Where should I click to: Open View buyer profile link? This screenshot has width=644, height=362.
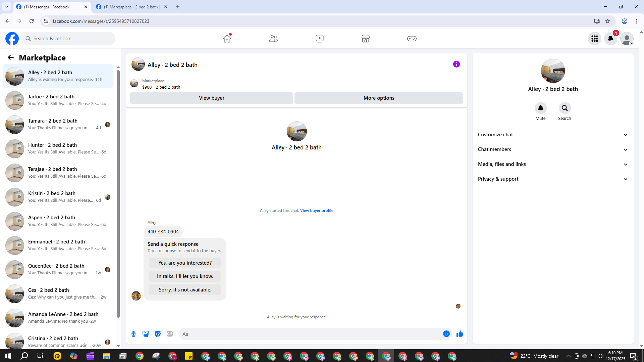click(317, 211)
